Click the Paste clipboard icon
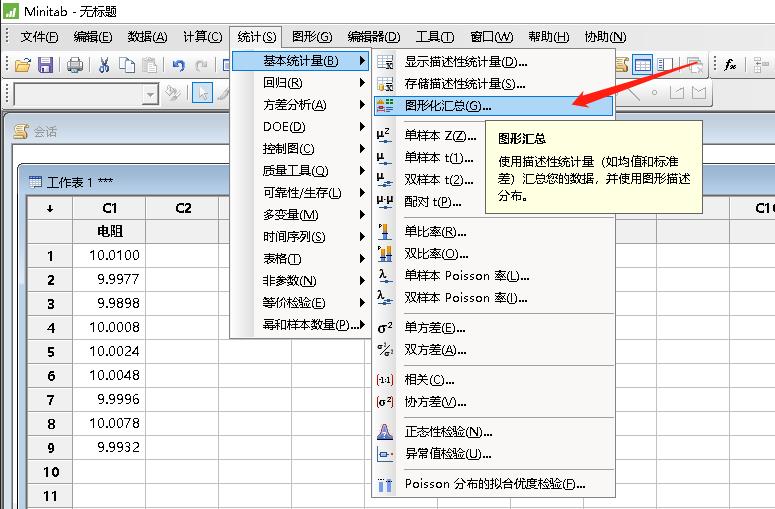Image resolution: width=775 pixels, height=509 pixels. [x=150, y=65]
